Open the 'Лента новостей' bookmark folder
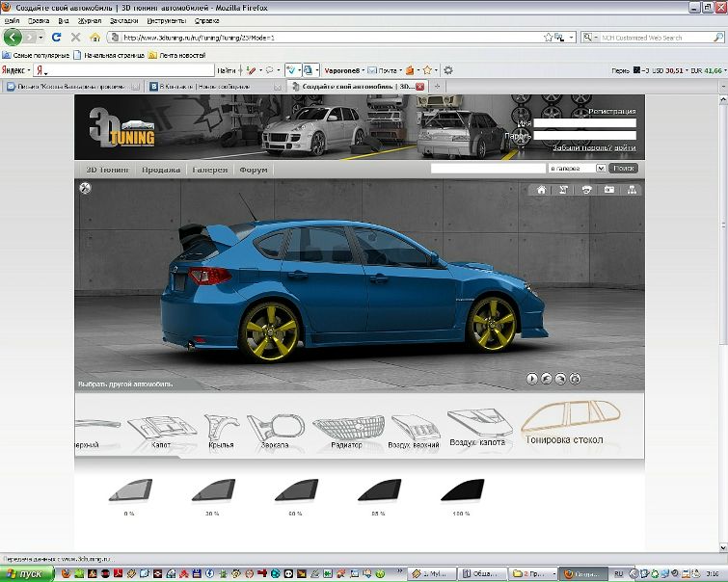 click(176, 55)
